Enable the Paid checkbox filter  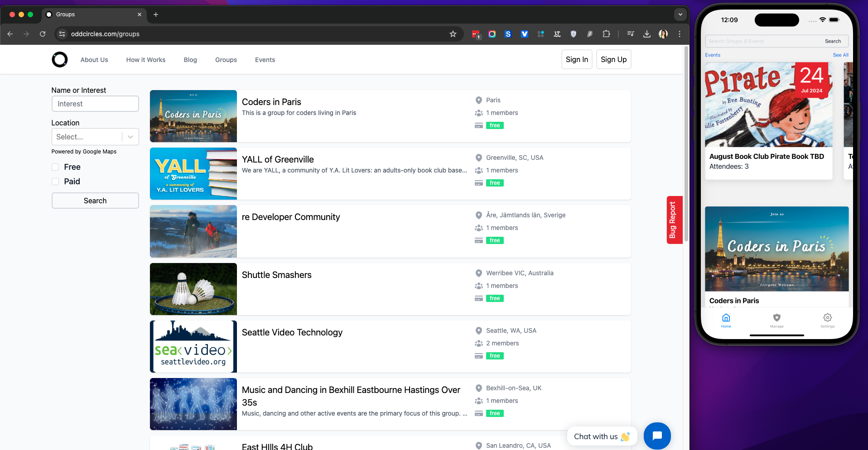[56, 182]
